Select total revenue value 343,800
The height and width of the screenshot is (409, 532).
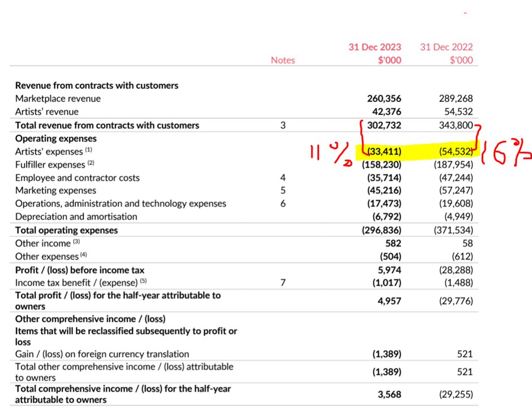pos(456,125)
